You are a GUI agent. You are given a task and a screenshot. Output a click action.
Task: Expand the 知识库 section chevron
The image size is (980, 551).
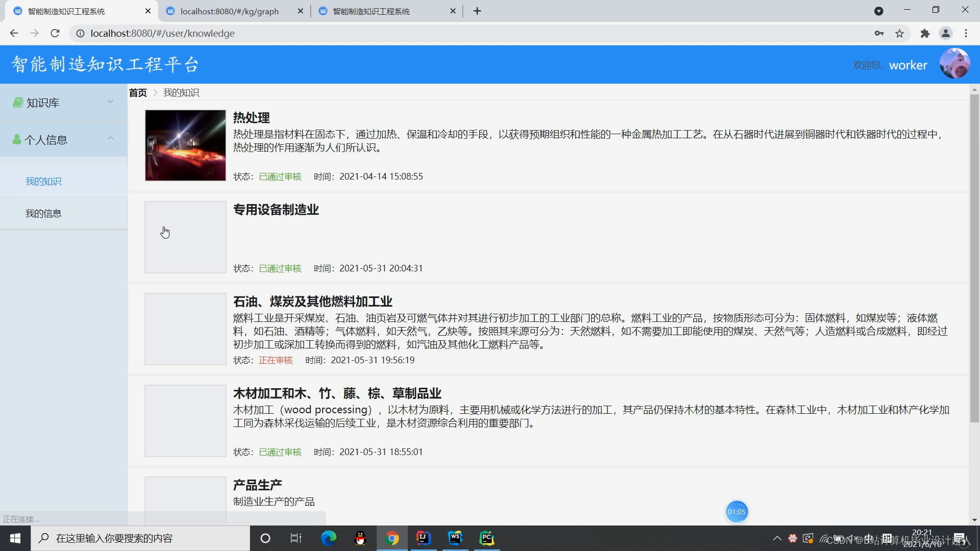[x=111, y=102]
